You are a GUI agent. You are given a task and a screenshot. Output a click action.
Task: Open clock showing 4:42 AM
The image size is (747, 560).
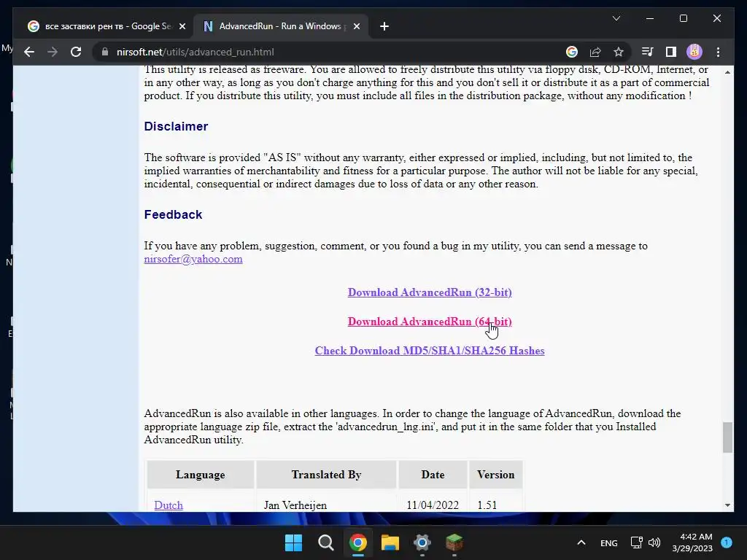coord(692,542)
